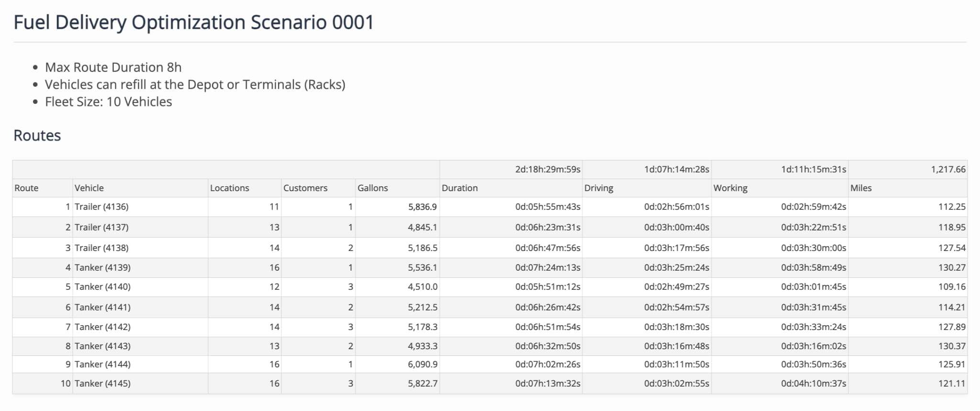Select the Tanker (4139) vehicle cell
980x411 pixels.
pos(102,268)
